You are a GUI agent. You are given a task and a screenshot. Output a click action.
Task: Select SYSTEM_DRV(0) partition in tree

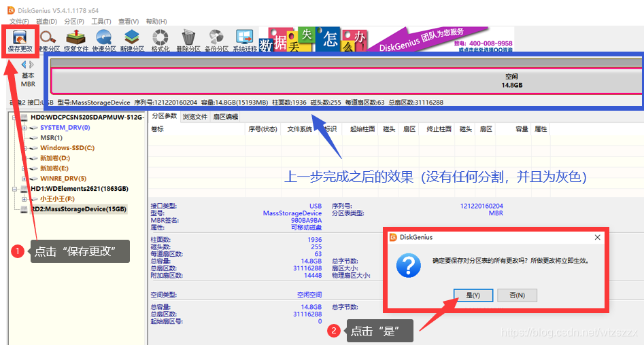point(65,128)
